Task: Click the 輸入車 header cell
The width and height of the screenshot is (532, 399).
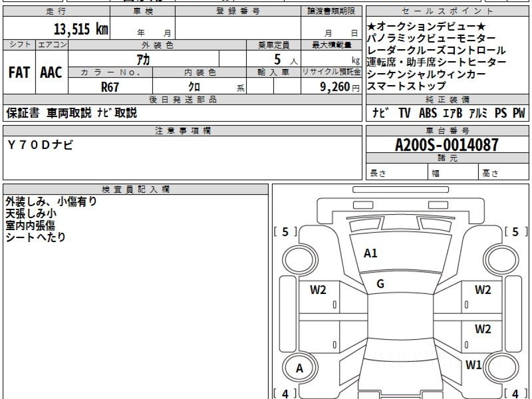Action: click(x=274, y=72)
